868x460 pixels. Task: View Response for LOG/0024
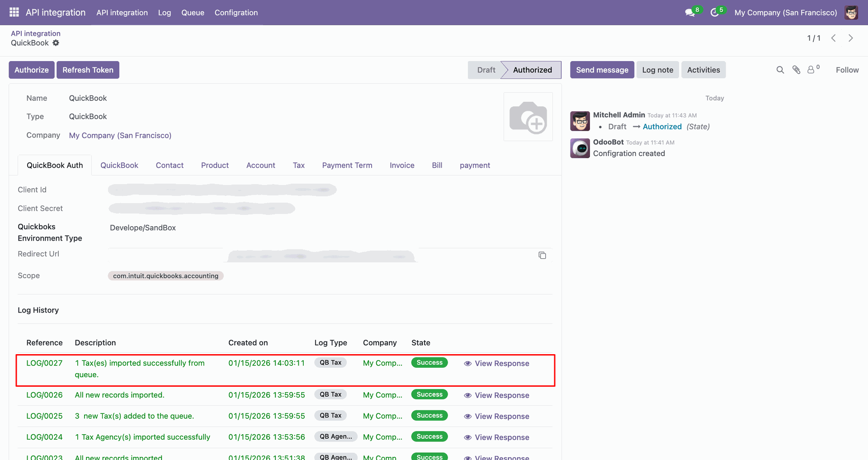point(496,437)
